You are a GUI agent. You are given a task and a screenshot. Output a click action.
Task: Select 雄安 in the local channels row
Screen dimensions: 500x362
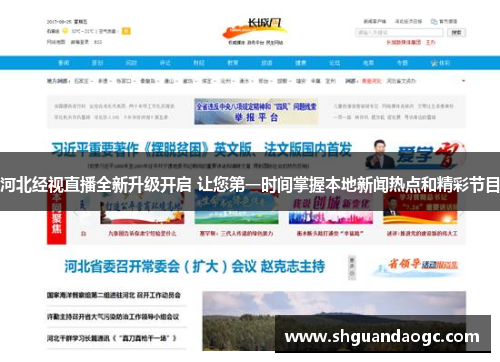(x=301, y=81)
